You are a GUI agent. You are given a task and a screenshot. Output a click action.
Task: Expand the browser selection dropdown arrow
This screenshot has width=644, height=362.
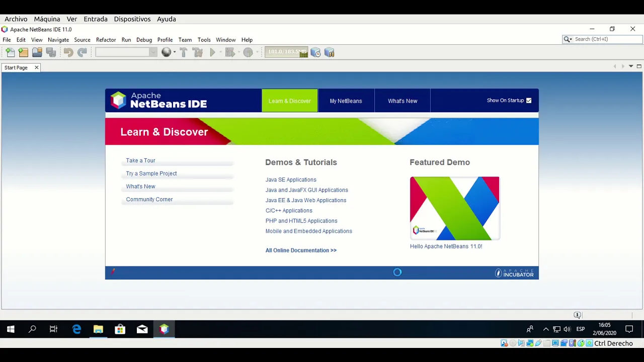coord(175,52)
